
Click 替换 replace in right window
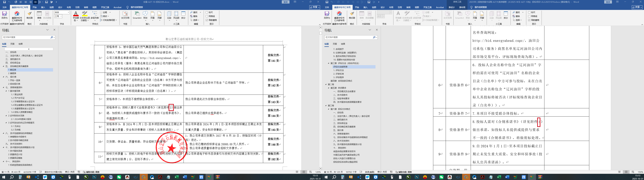517,16
